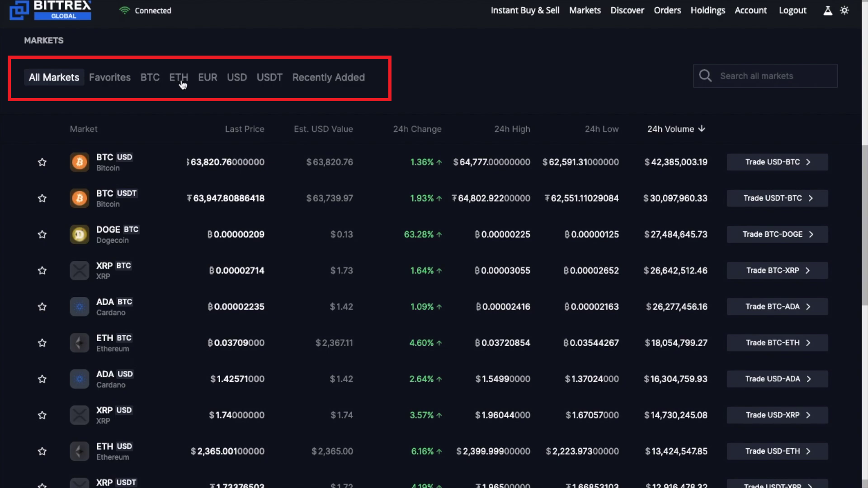
Task: Click the Logout link
Action: (x=793, y=10)
